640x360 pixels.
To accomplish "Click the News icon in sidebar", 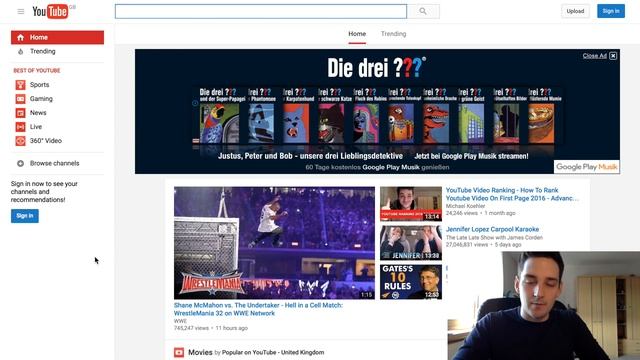I will pos(20,113).
